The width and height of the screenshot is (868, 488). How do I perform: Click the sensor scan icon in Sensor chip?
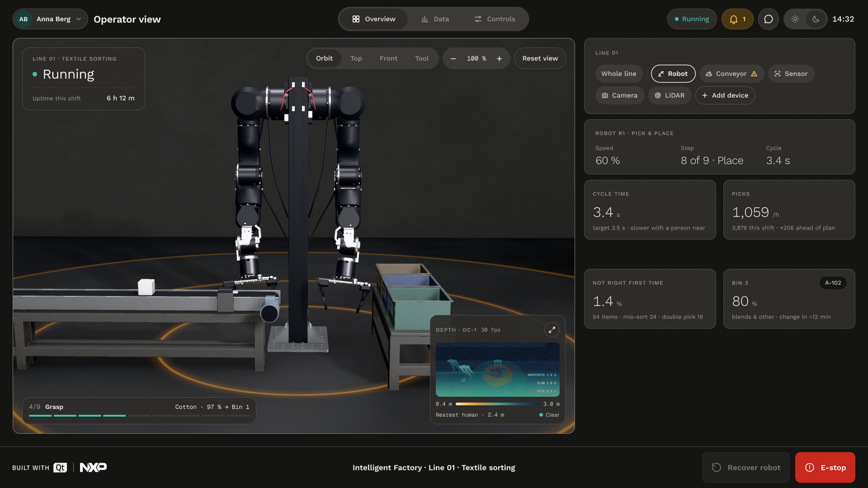click(778, 74)
